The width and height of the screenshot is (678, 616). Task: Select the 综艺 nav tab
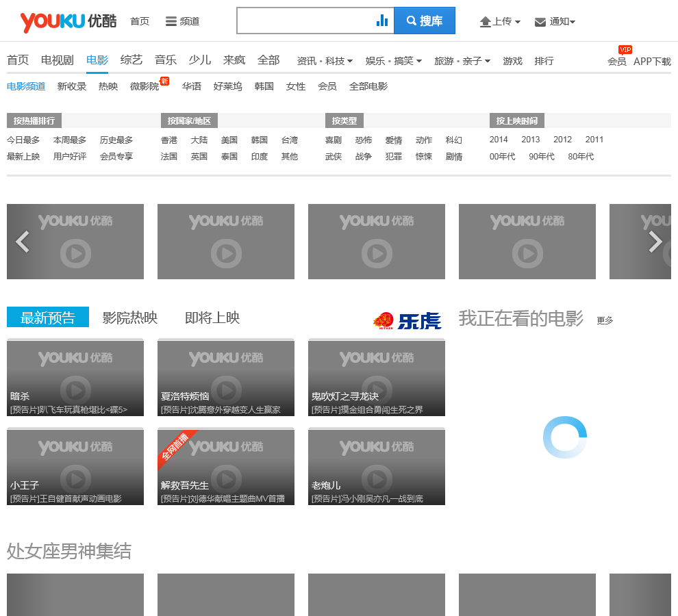pos(131,60)
